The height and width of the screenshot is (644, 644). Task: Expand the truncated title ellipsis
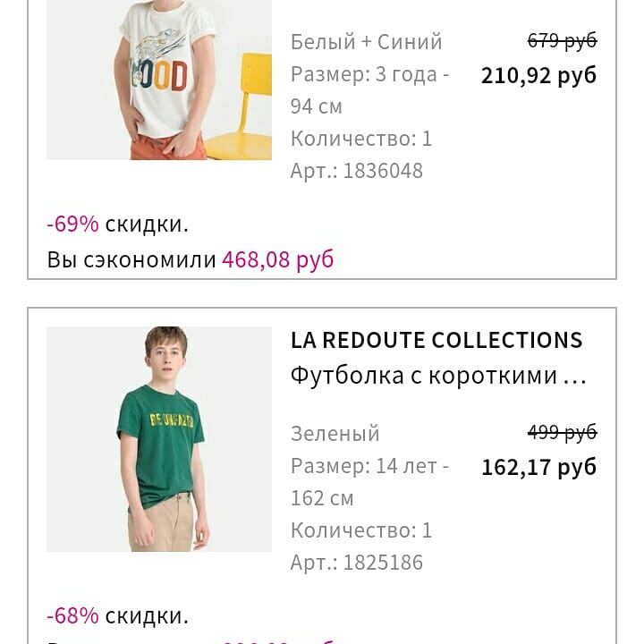pos(575,377)
